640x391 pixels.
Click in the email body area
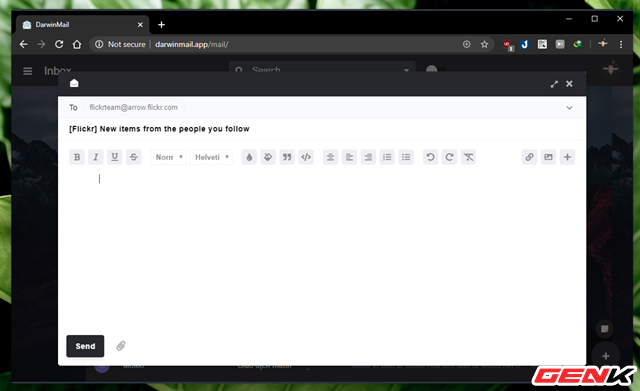click(x=322, y=249)
